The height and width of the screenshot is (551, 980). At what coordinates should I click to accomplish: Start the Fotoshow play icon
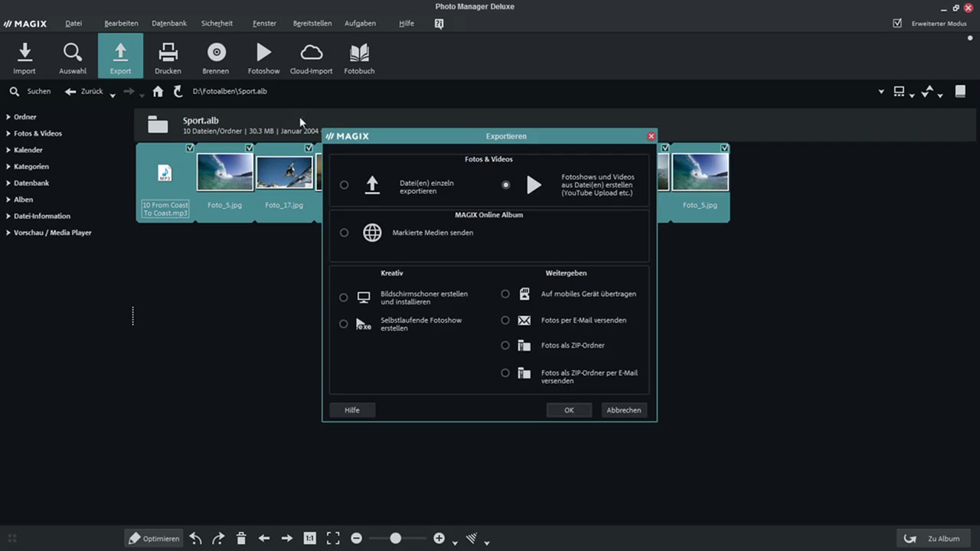(263, 57)
